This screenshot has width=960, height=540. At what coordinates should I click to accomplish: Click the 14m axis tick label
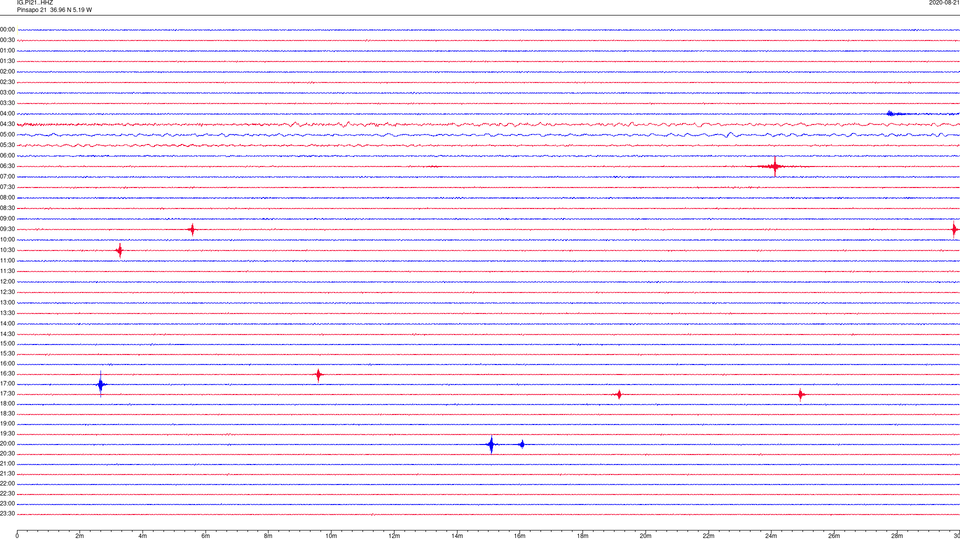tap(457, 536)
